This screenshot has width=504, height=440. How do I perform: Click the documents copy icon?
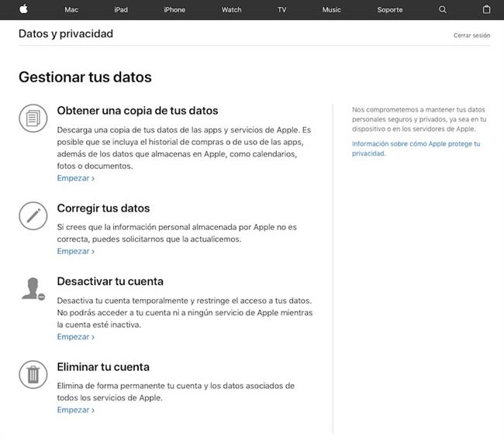tap(33, 119)
